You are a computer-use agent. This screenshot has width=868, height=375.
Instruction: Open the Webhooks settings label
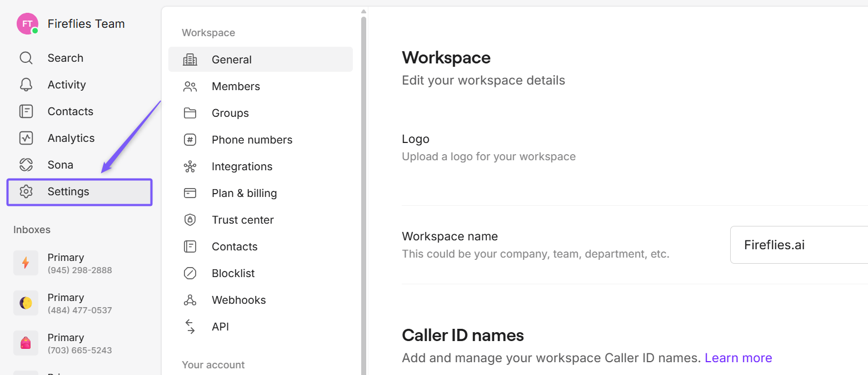pyautogui.click(x=239, y=300)
